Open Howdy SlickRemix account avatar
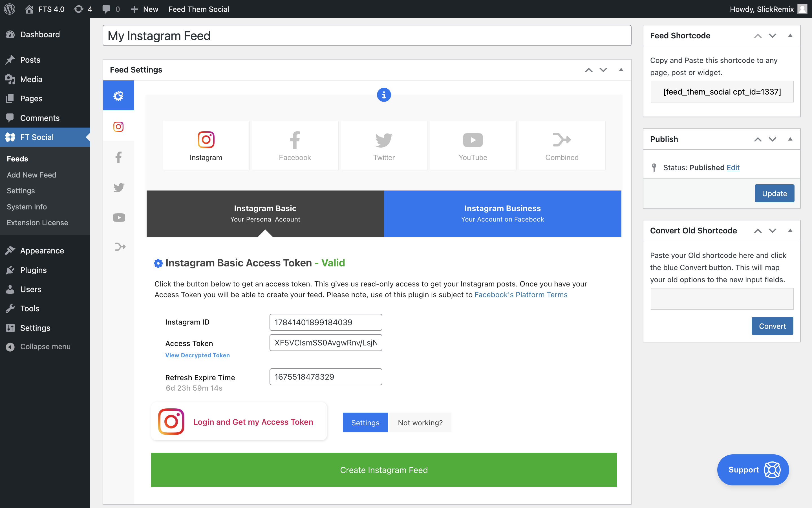The height and width of the screenshot is (508, 812). point(802,9)
